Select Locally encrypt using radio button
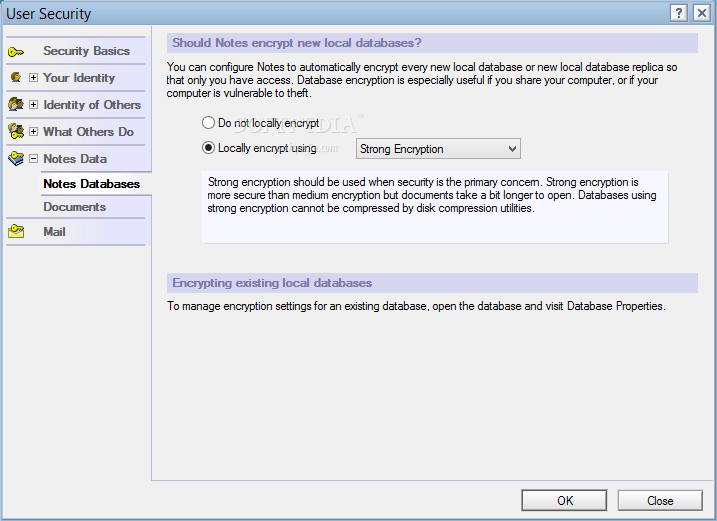 click(x=208, y=148)
